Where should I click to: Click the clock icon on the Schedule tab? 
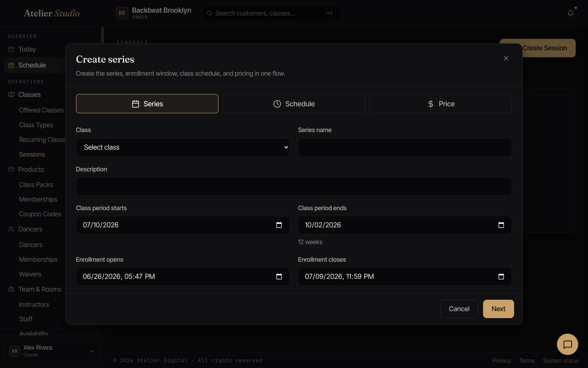[277, 104]
